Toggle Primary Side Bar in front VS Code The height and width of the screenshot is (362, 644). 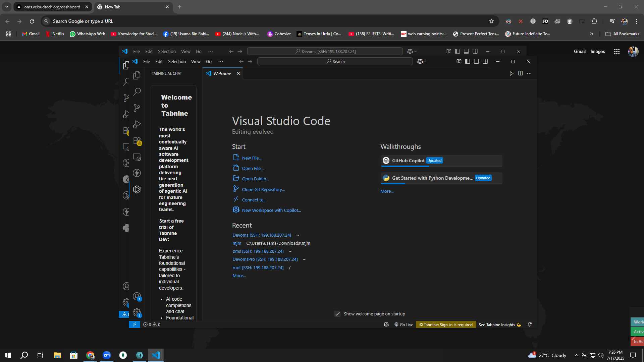click(x=468, y=61)
